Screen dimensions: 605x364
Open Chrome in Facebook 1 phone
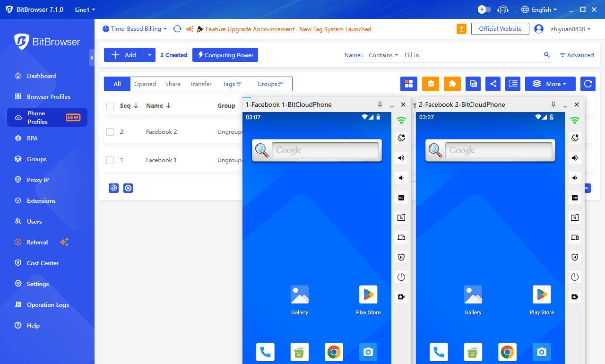pos(334,352)
